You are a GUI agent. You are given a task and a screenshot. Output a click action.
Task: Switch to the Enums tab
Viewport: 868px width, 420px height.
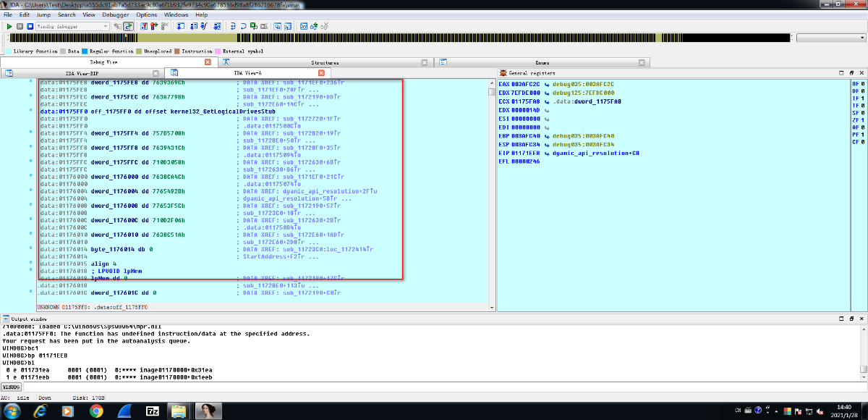(542, 63)
